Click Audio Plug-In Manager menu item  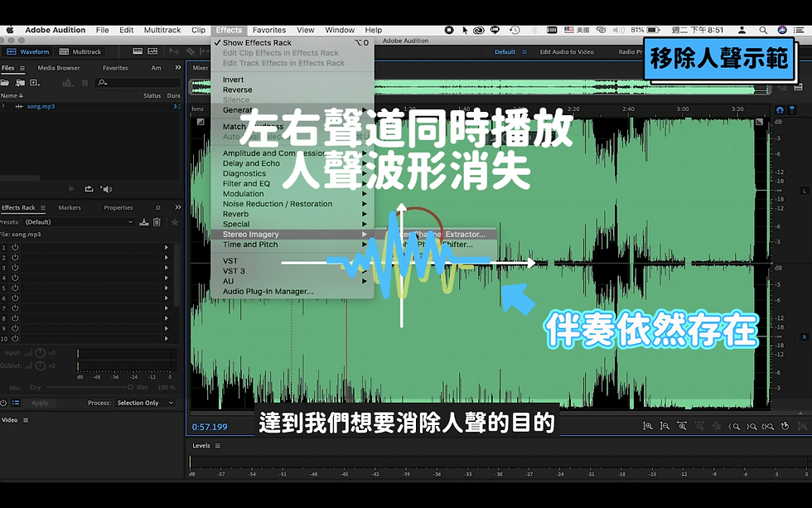tap(292, 292)
